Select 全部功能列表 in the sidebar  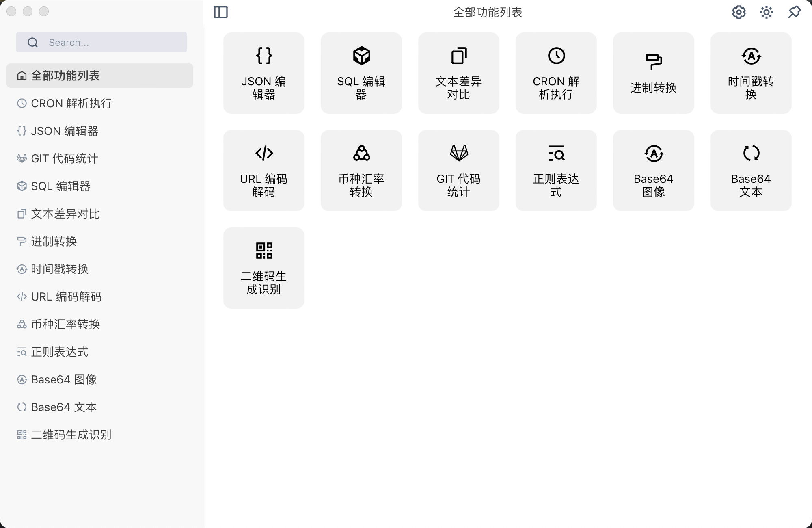point(100,76)
